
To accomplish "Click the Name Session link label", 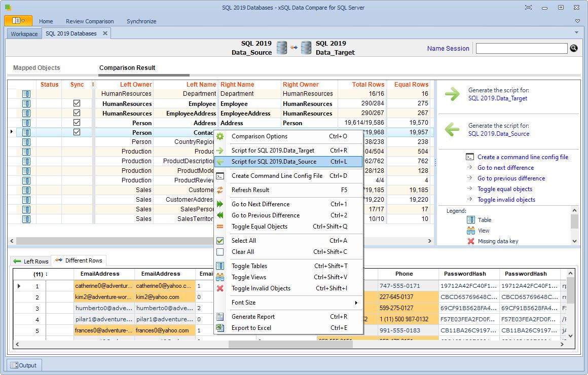I will point(448,48).
